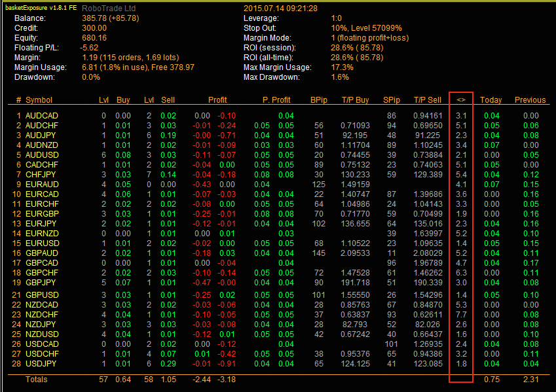This screenshot has height=392, width=556.
Task: Click the RoboTrade Ltd broker name
Action: pos(109,9)
